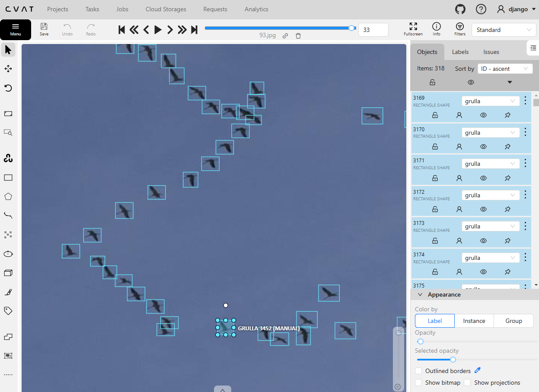This screenshot has height=392, width=539.
Task: Rotate the image with the rotation tool
Action: tap(8, 88)
